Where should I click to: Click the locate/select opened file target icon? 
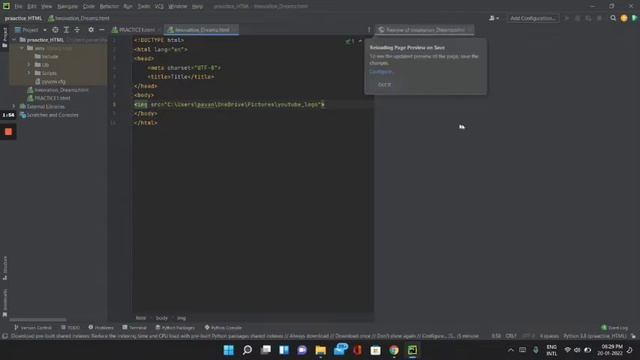[55, 30]
